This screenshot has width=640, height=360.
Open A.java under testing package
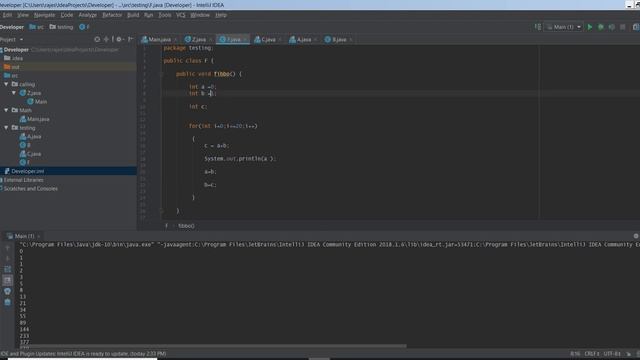[x=30, y=136]
